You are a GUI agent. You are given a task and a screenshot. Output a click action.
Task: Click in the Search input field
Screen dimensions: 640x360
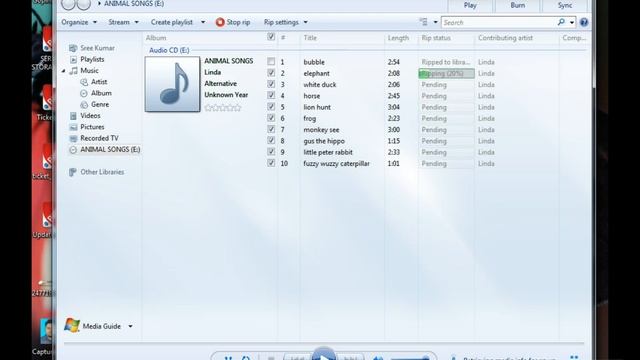499,22
